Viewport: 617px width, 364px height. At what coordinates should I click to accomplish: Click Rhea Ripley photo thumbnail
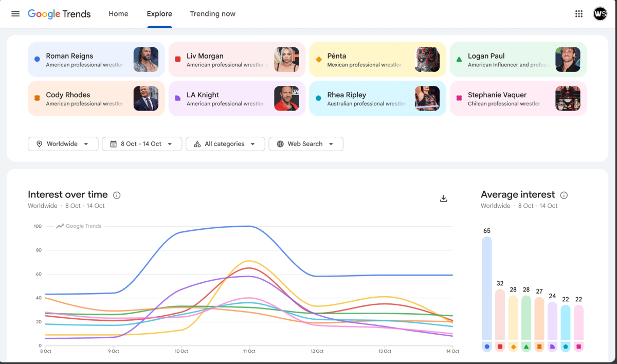click(427, 98)
